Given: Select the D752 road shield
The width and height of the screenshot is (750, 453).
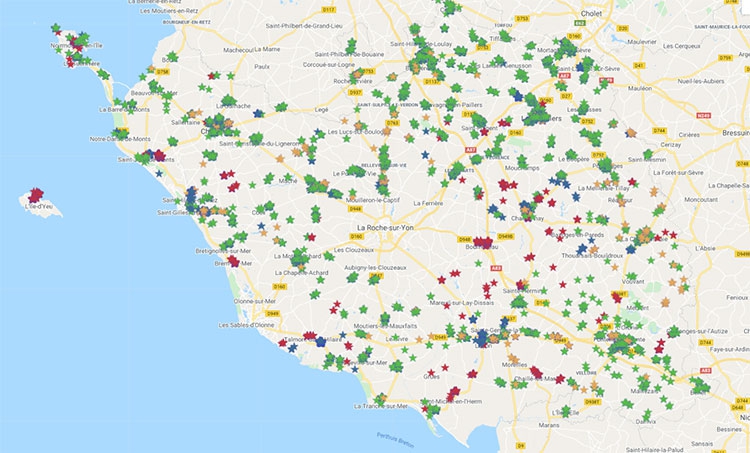Looking at the screenshot, I should (587, 122).
